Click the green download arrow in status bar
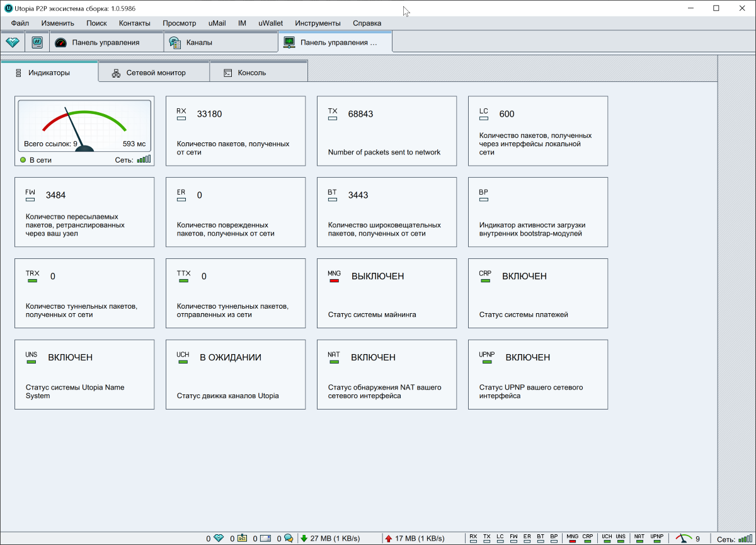The height and width of the screenshot is (545, 756). point(304,538)
